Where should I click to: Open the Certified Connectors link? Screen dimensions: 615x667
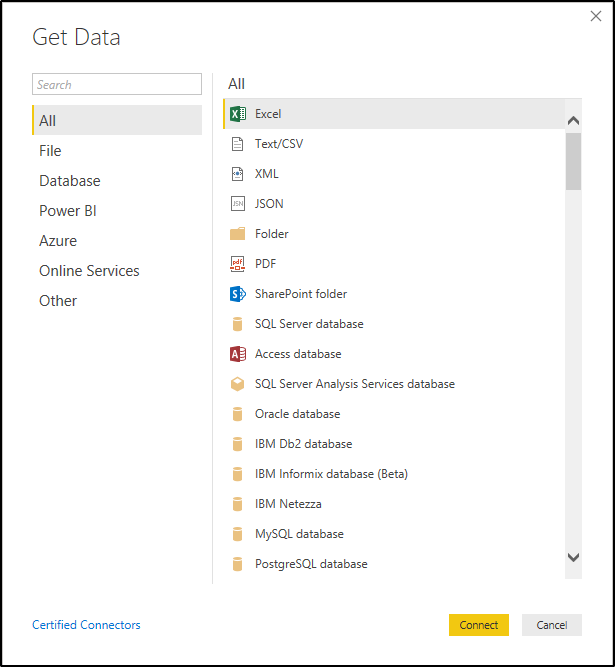86,625
